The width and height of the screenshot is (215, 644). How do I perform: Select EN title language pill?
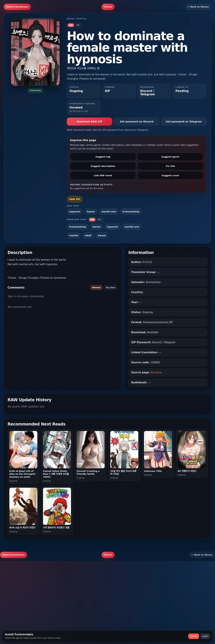click(71, 25)
